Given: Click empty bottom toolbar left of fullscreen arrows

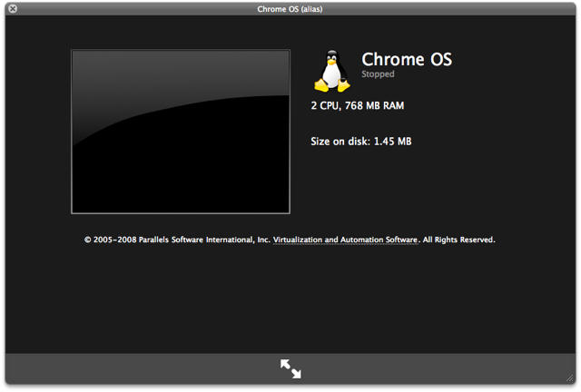Looking at the screenshot, I should pyautogui.click(x=136, y=368).
